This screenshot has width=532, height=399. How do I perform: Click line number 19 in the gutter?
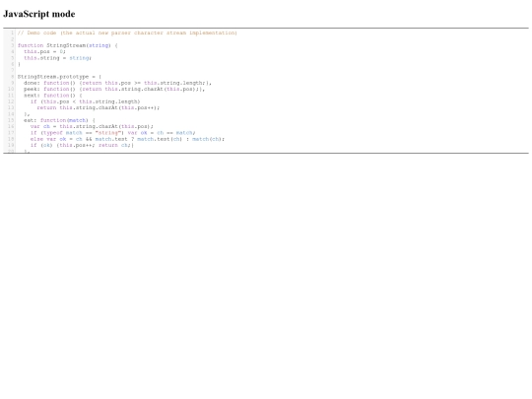click(x=11, y=145)
